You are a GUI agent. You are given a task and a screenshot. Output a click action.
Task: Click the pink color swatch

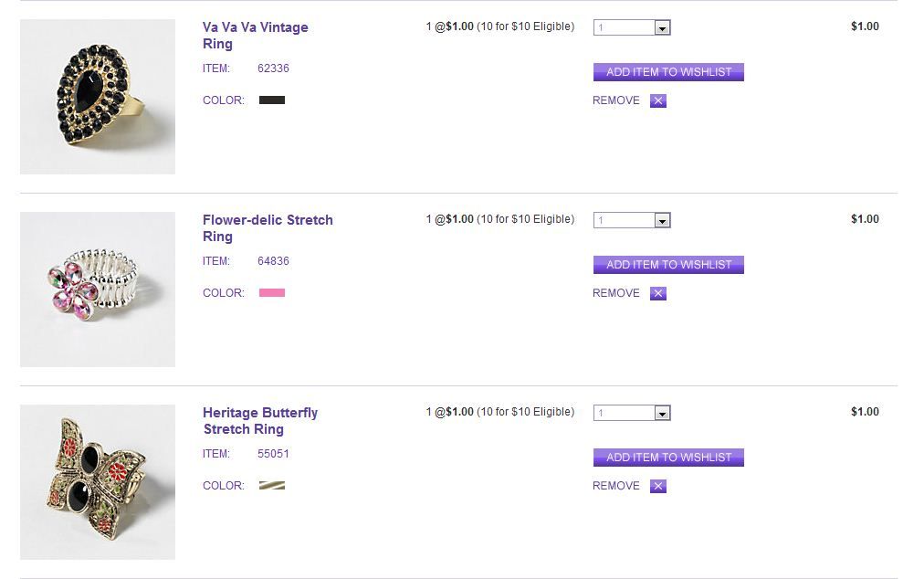[272, 293]
